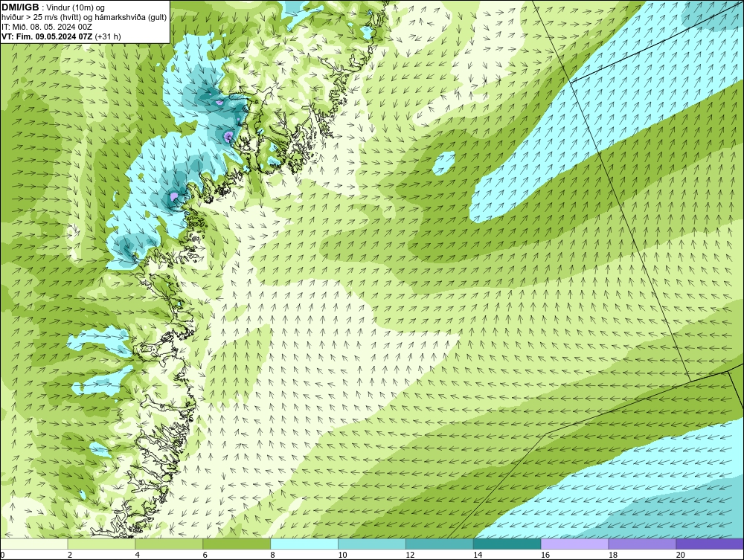Click the legend scale label '4'
The height and width of the screenshot is (560, 744).
(137, 555)
